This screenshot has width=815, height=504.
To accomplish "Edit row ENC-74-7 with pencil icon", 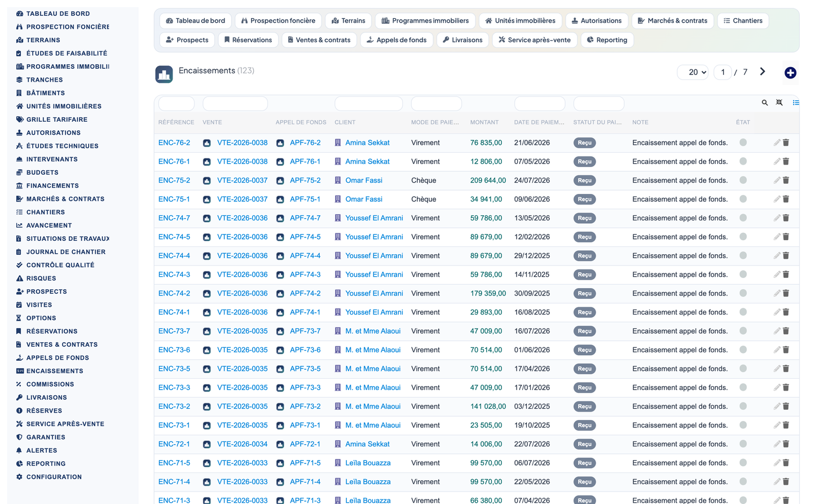I will pyautogui.click(x=777, y=218).
